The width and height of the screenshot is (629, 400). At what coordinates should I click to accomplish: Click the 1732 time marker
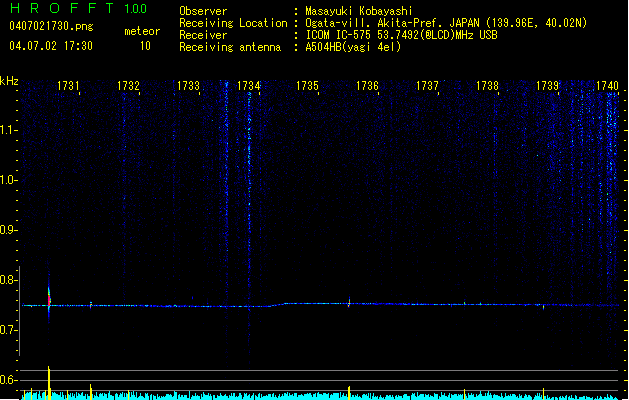[128, 86]
